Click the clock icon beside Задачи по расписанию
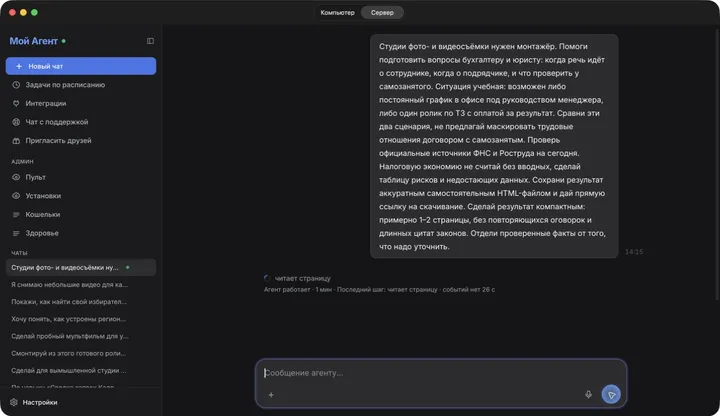Viewport: 720px width, 416px height. (16, 84)
